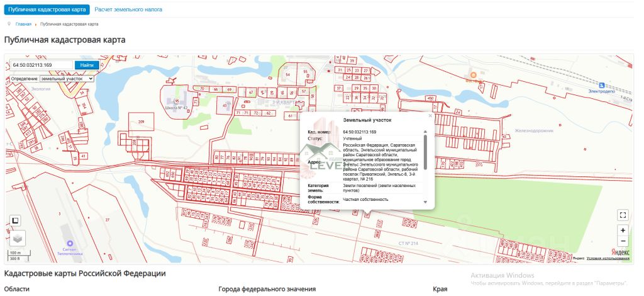Image resolution: width=644 pixels, height=296 pixels.
Task: Open the map layers switcher icon
Action: (x=17, y=238)
